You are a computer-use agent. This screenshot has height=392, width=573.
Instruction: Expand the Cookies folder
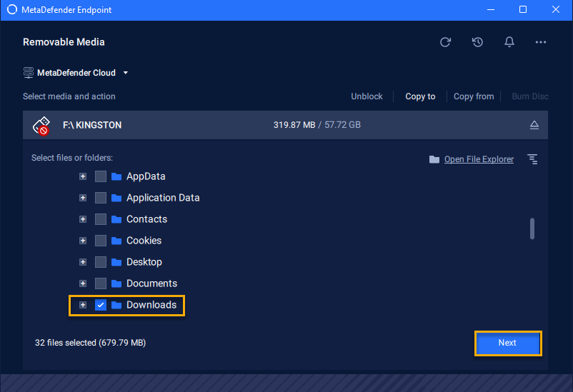point(83,241)
